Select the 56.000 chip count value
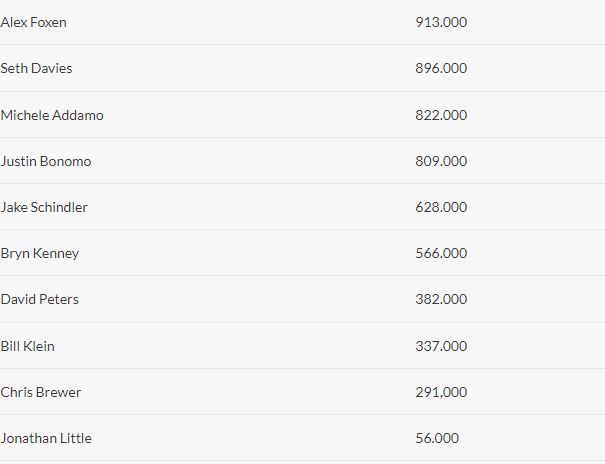Image resolution: width=605 pixels, height=464 pixels. 437,438
